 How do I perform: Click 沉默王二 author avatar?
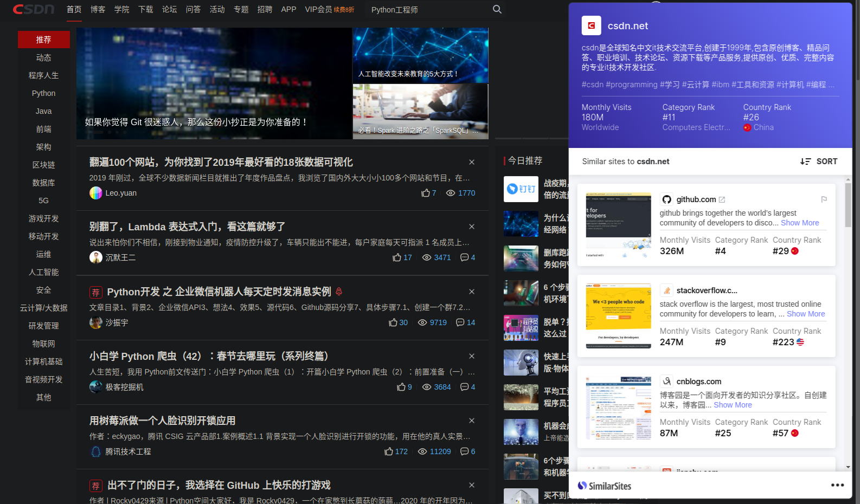click(x=96, y=257)
